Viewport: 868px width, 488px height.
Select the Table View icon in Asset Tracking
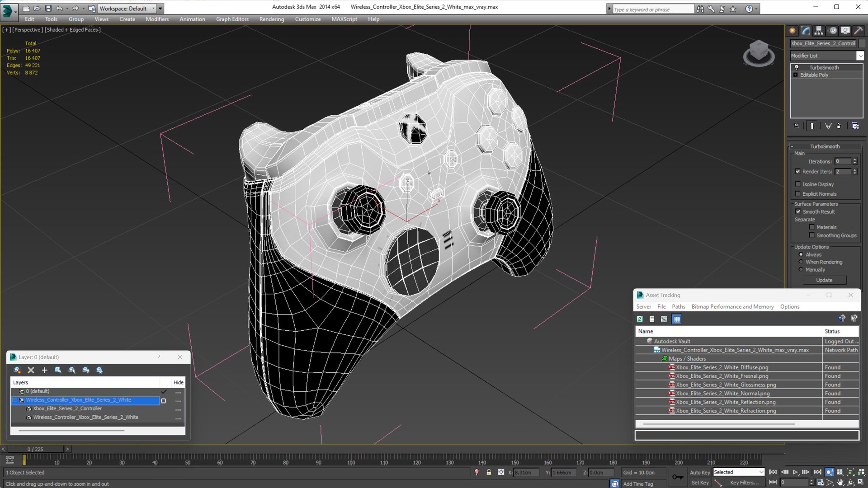(677, 319)
